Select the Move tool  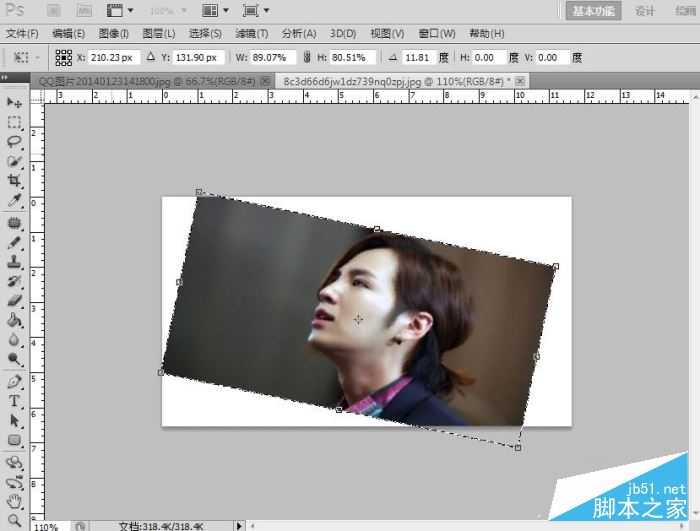click(14, 102)
